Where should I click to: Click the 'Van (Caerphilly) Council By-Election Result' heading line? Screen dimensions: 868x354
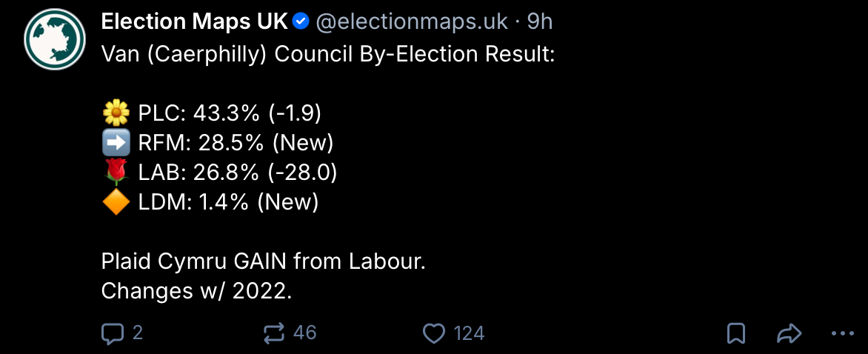(327, 53)
